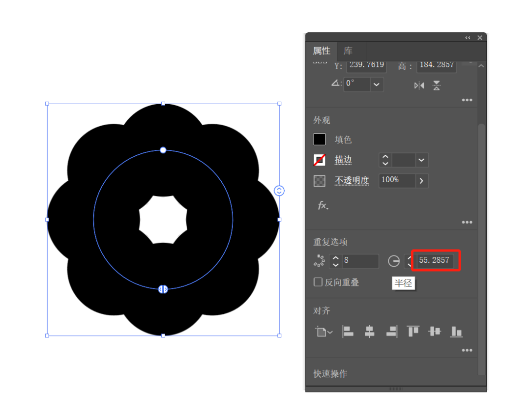Click the 高 height input field
Viewport: 531px width, 420px height.
pos(437,66)
